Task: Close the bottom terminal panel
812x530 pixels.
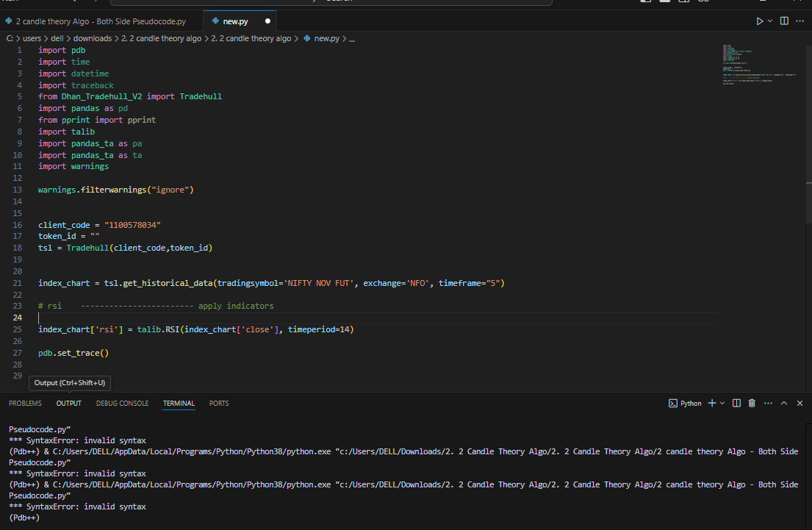Action: tap(800, 403)
